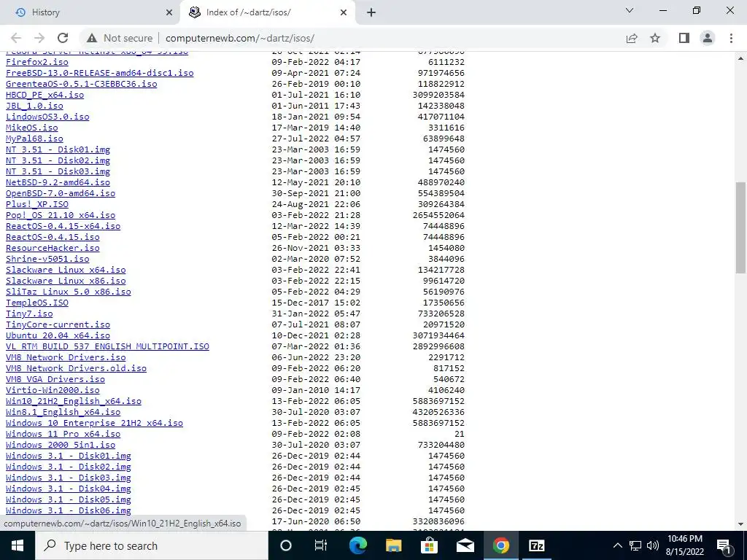Close the Index of /~dartz/isos/ tab

click(344, 12)
